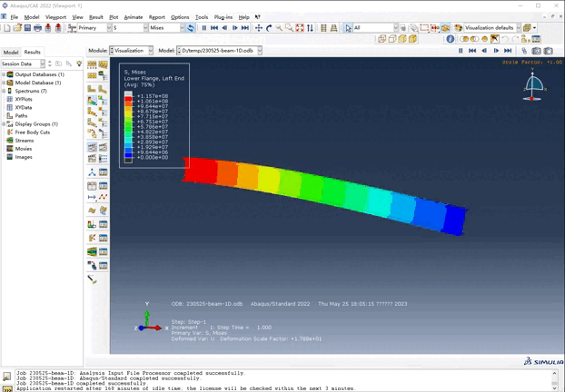The height and width of the screenshot is (392, 565).
Task: Switch to the Model tab
Action: 11,52
